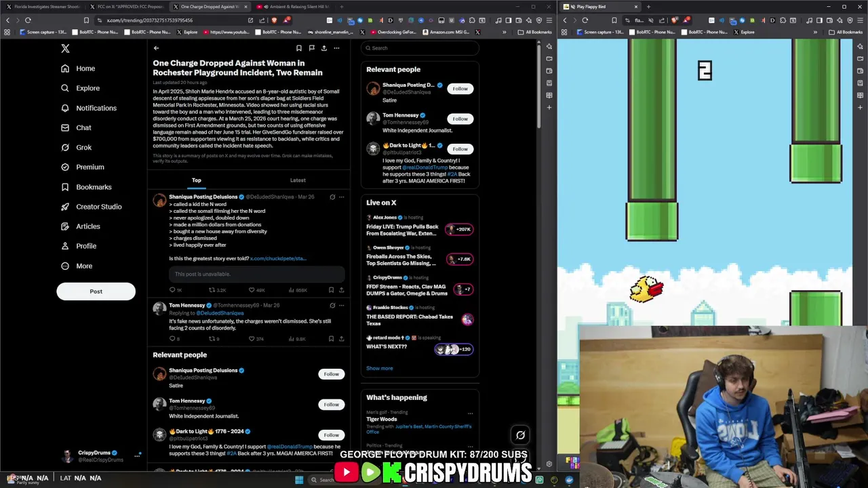Bookmark the trending story via header icon
This screenshot has width=868, height=488.
pyautogui.click(x=298, y=48)
